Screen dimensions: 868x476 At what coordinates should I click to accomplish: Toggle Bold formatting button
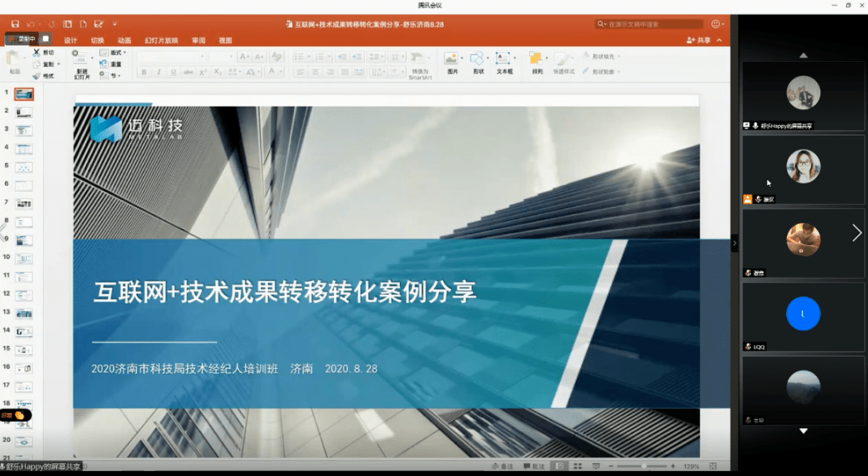pyautogui.click(x=144, y=72)
